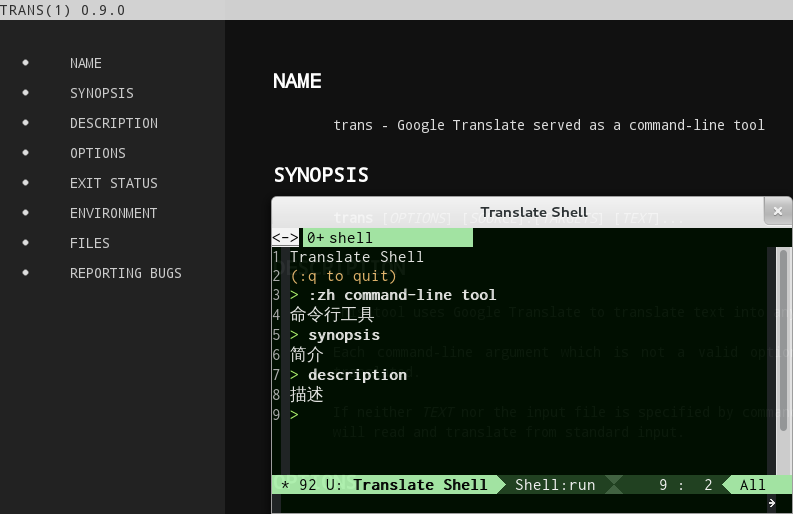
Task: Click the 'All' position indicator in mode line
Action: point(753,485)
